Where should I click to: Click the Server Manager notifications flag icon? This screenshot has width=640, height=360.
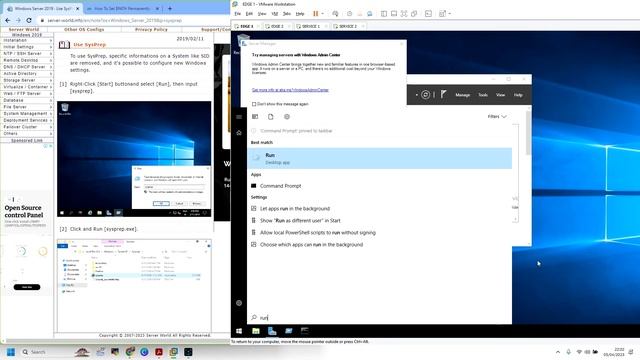point(443,95)
